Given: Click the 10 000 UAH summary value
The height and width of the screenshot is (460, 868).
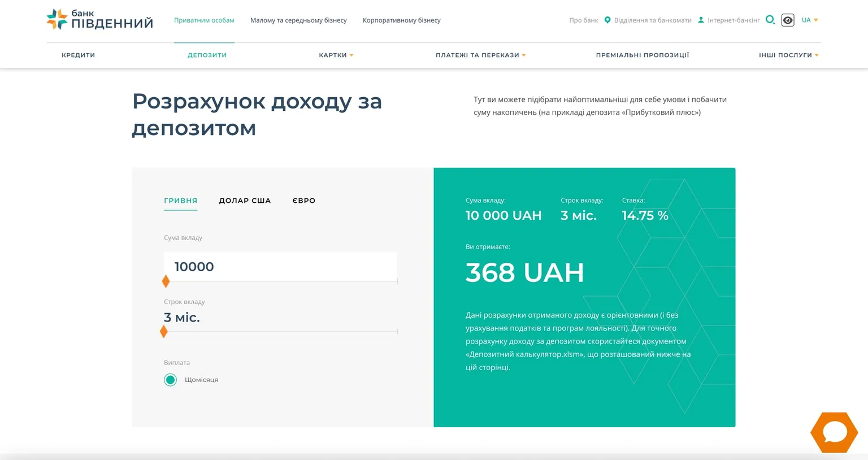Looking at the screenshot, I should (504, 215).
